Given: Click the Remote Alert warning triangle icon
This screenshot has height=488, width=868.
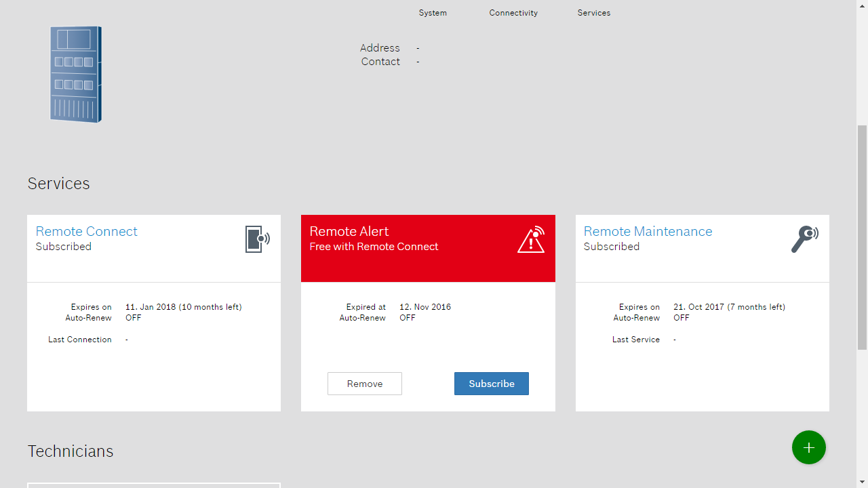Looking at the screenshot, I should pos(531,239).
